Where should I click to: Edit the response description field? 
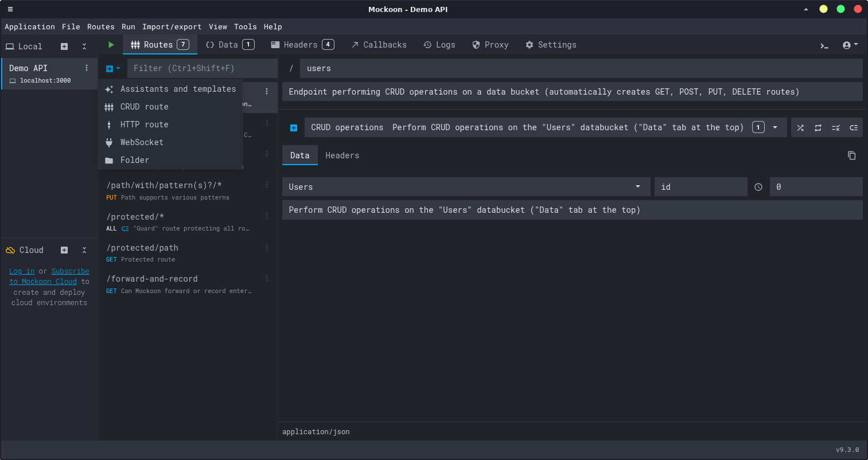click(x=573, y=210)
